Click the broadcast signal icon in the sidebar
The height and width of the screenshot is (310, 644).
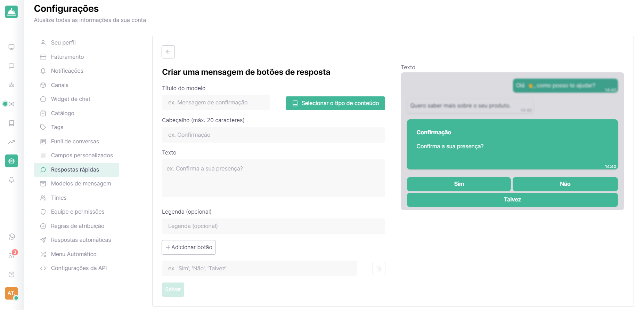pos(11,104)
